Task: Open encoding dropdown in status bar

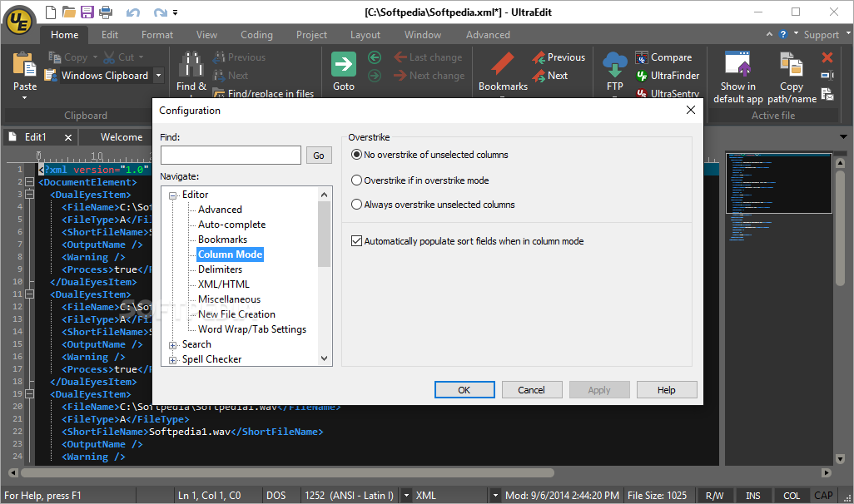Action: click(406, 496)
